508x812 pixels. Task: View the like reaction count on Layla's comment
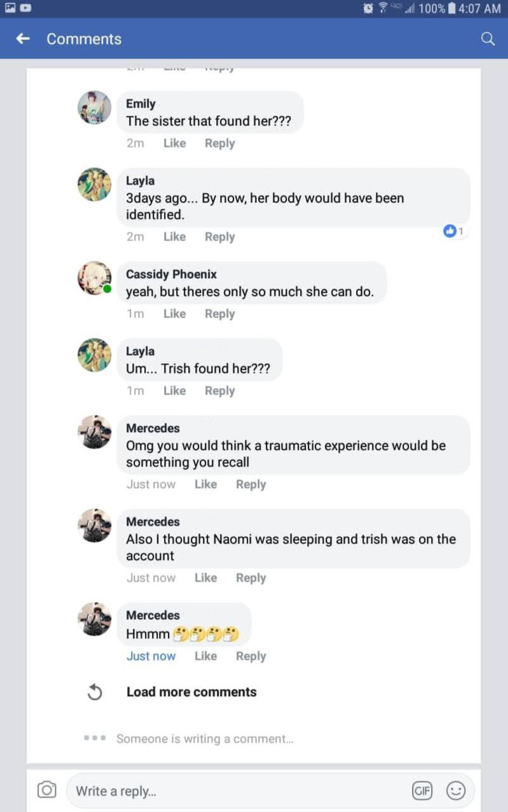(x=454, y=232)
